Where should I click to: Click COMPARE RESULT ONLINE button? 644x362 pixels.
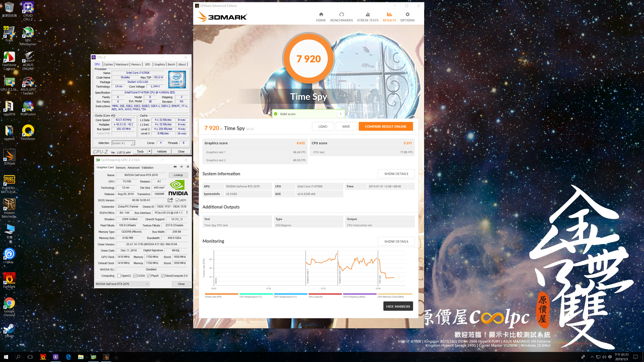[x=386, y=126]
